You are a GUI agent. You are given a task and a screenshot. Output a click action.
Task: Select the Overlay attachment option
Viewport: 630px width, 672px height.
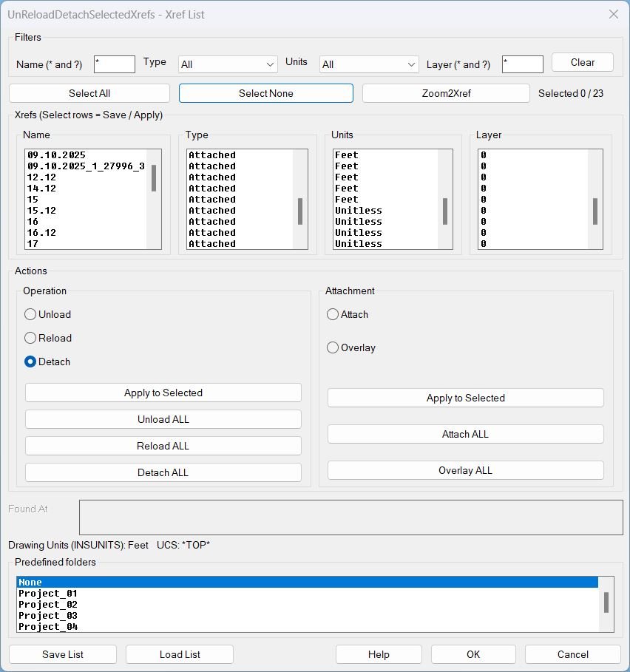pos(333,347)
